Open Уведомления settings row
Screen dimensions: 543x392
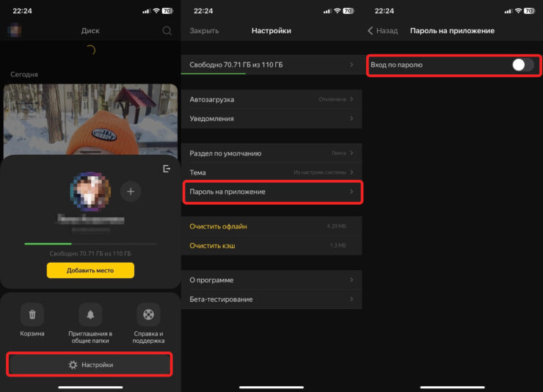(271, 118)
